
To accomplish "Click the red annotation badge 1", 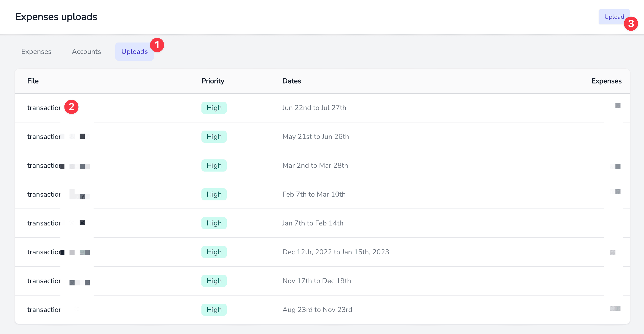I will 157,45.
